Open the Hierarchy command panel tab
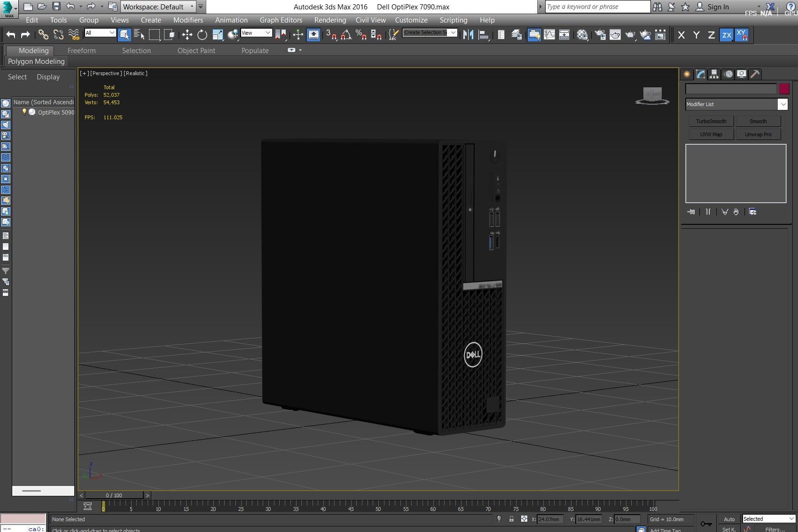Image resolution: width=798 pixels, height=532 pixels. click(x=714, y=74)
